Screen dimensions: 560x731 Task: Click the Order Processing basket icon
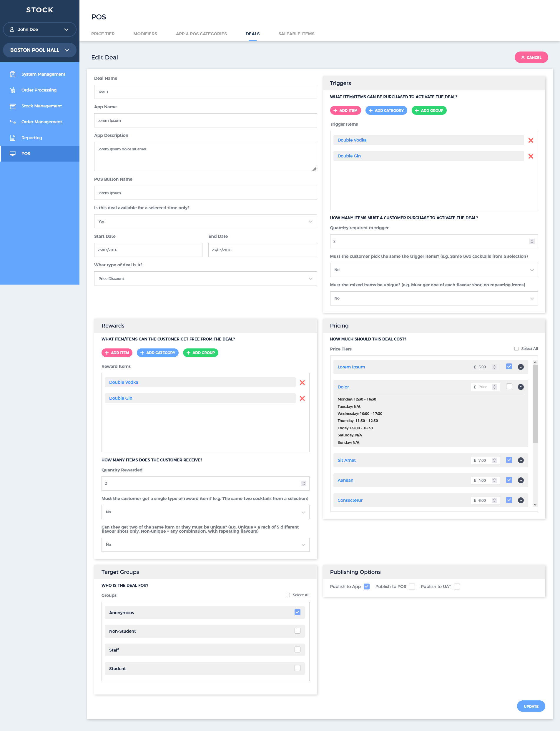click(13, 90)
